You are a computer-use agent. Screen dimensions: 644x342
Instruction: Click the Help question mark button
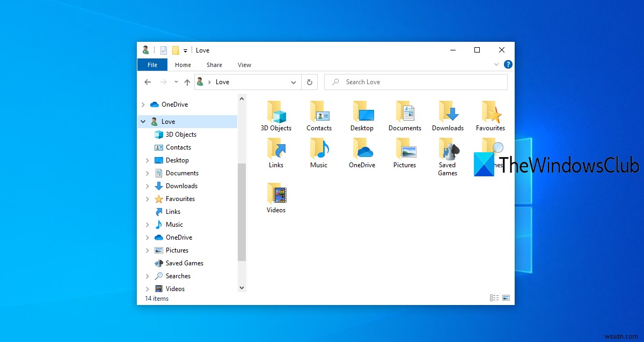click(508, 64)
